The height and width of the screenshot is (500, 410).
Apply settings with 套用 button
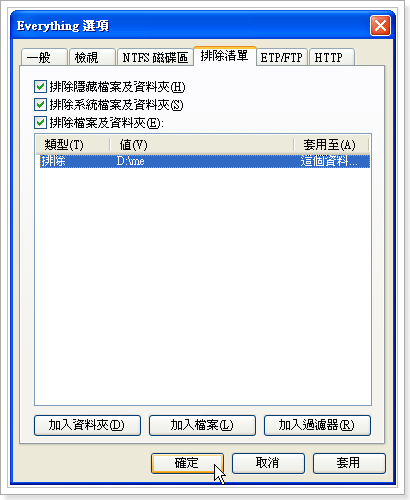point(349,463)
